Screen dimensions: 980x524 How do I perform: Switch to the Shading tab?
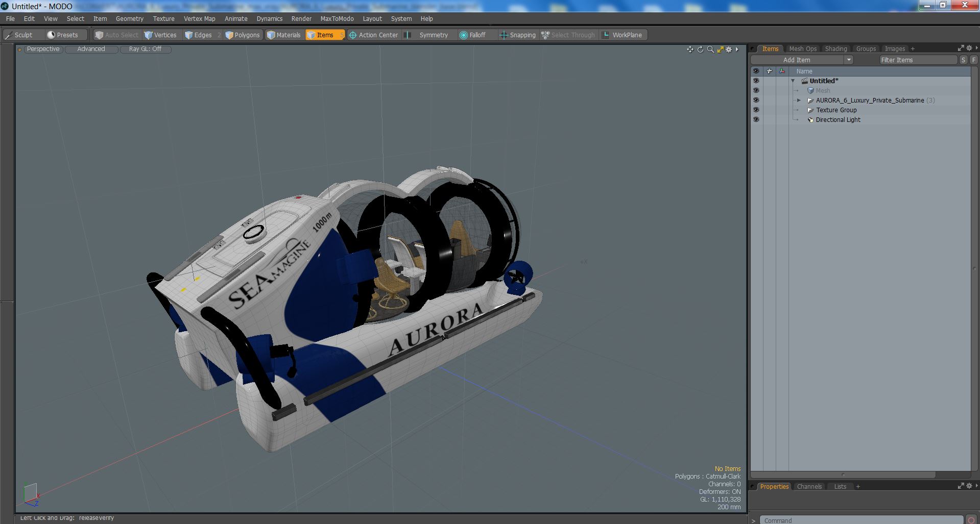pyautogui.click(x=836, y=48)
